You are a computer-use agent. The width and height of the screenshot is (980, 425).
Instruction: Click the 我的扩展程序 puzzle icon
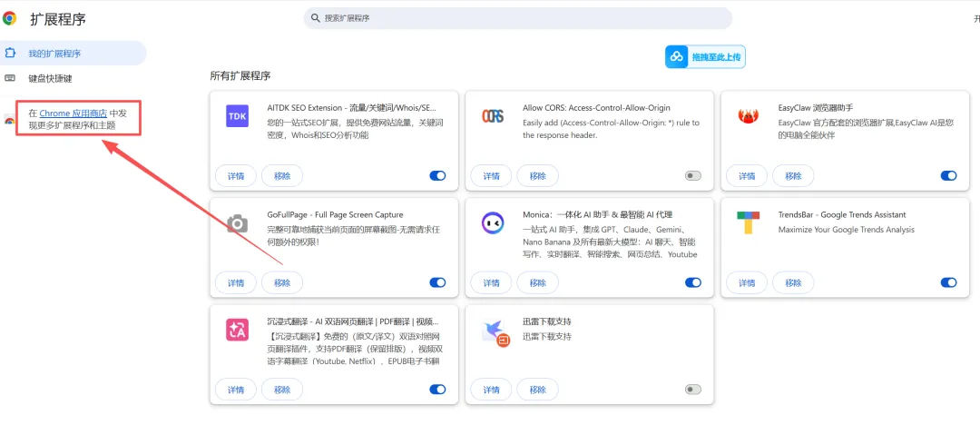click(10, 54)
